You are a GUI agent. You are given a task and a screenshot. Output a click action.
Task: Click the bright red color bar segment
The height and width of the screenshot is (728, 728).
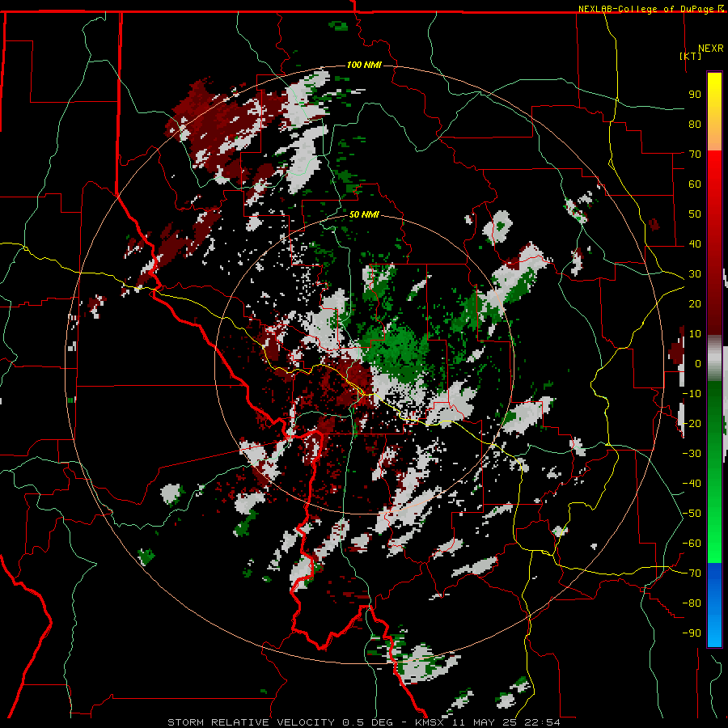tap(714, 186)
